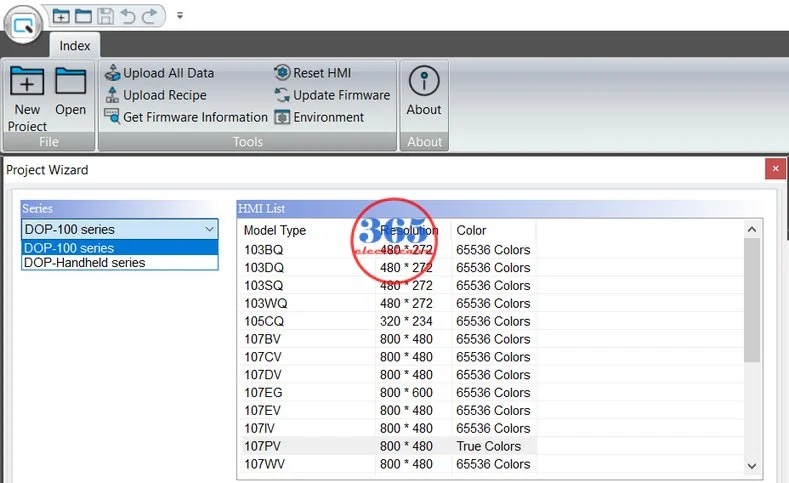Screen dimensions: 789x483
Task: Click Get Firmware Information tool
Action: click(x=186, y=117)
